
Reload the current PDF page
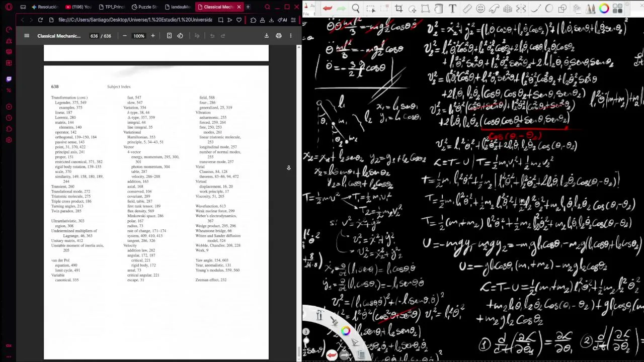click(x=40, y=20)
